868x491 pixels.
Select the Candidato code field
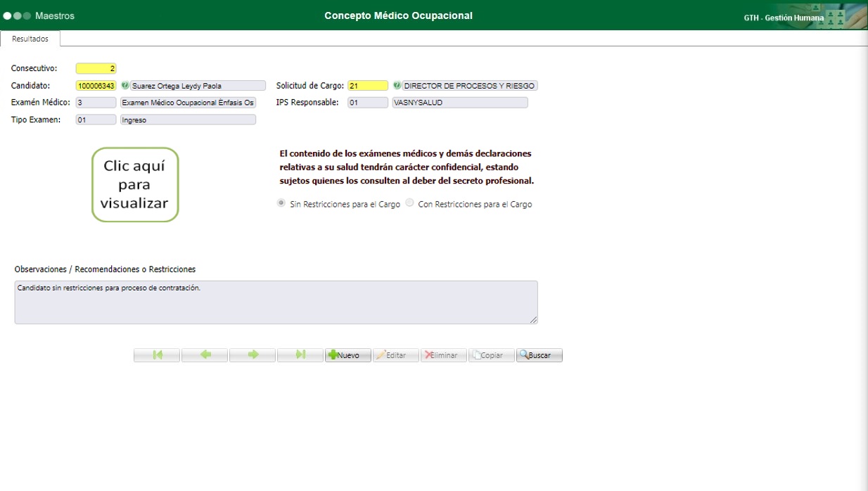pyautogui.click(x=96, y=85)
